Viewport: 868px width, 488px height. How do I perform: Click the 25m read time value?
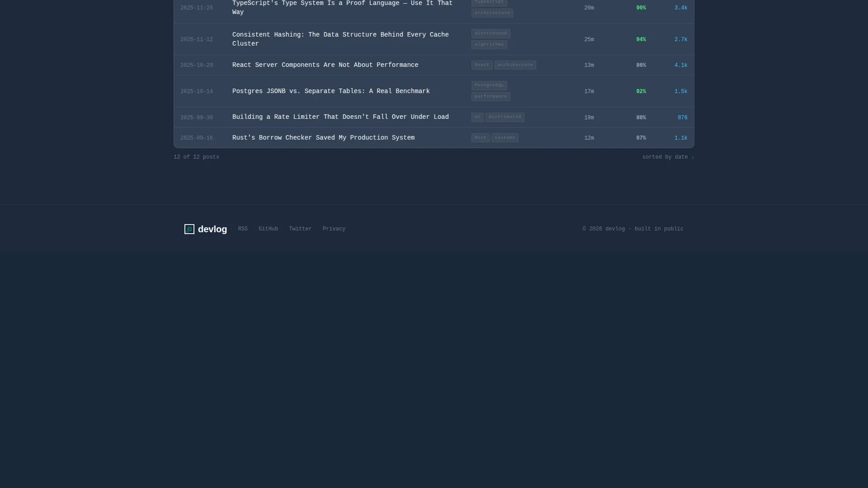[589, 40]
